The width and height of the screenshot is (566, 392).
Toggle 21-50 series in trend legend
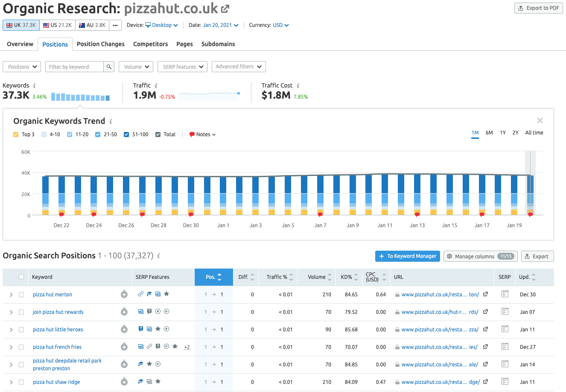coord(98,135)
